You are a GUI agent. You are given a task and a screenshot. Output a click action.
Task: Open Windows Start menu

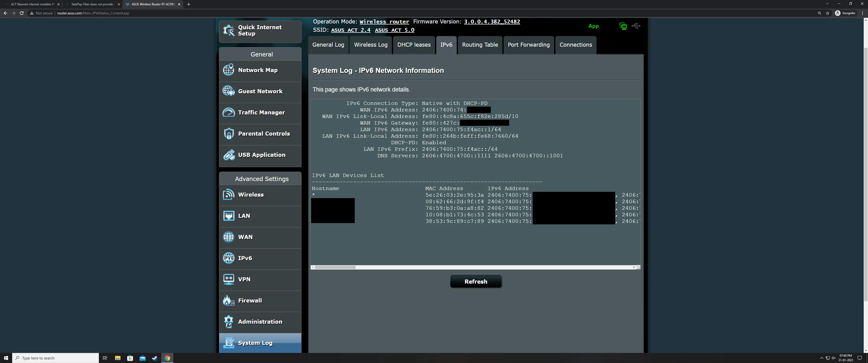pos(6,358)
